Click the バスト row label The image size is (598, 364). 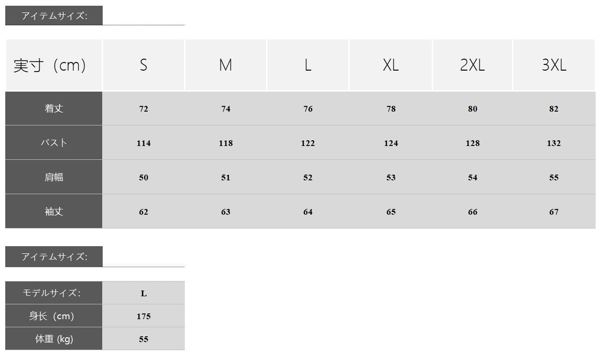(54, 143)
